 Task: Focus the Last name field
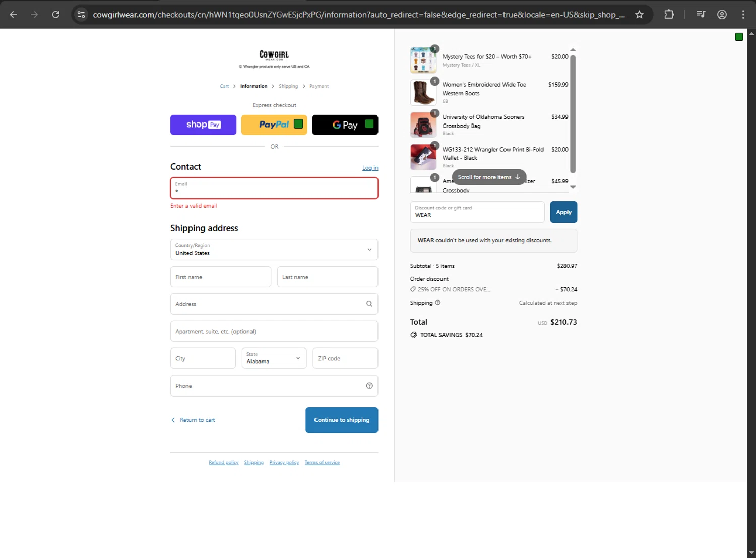pos(328,277)
